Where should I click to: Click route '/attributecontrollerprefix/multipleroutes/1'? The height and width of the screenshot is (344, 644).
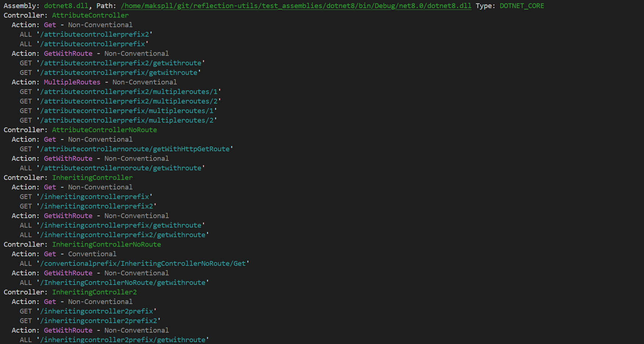(127, 111)
